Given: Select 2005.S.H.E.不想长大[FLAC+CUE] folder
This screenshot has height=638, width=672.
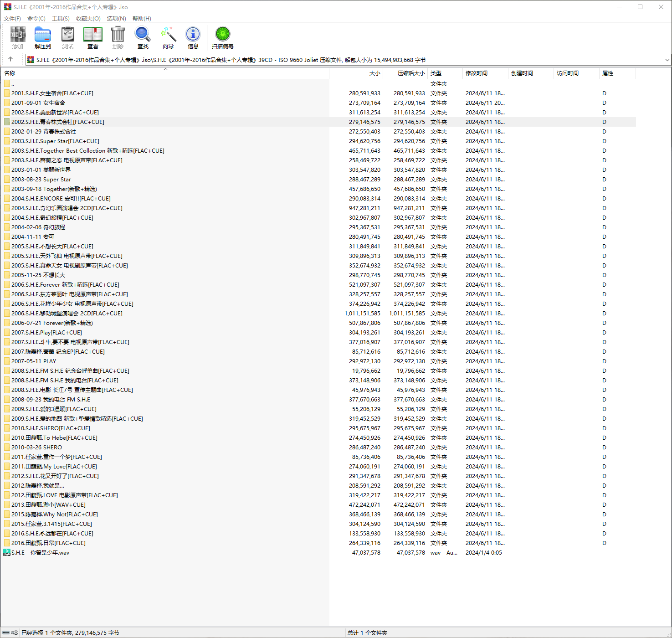Looking at the screenshot, I should [x=52, y=246].
